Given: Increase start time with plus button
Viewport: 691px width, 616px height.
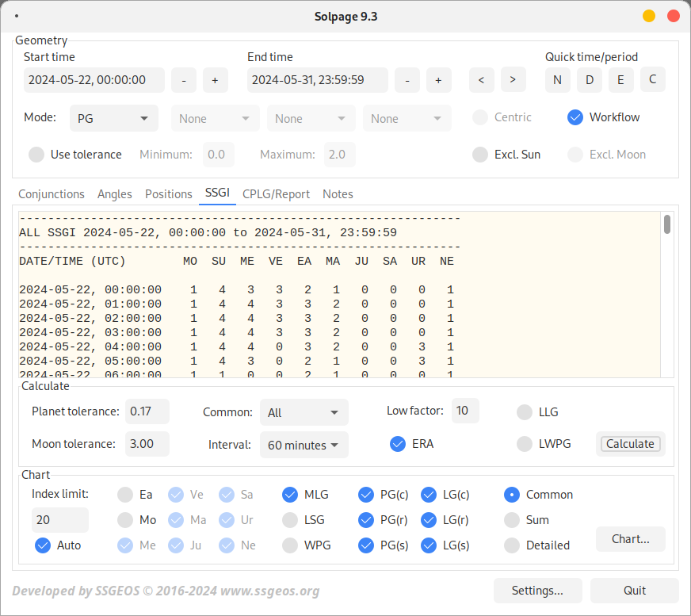Looking at the screenshot, I should pos(215,80).
